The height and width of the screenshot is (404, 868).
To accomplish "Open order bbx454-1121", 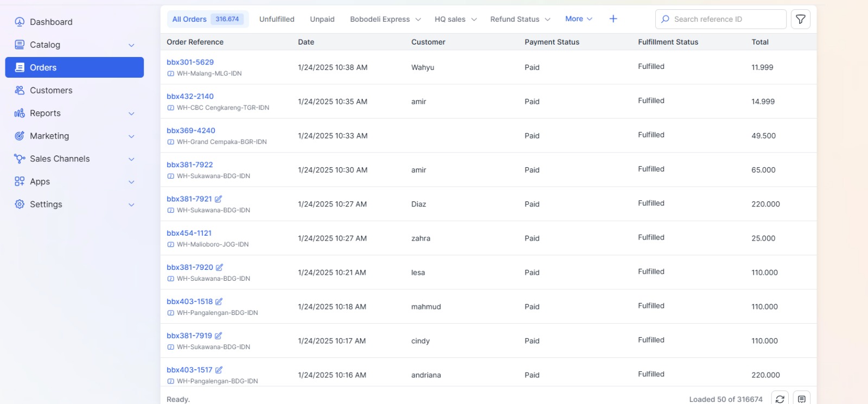I will [x=189, y=233].
